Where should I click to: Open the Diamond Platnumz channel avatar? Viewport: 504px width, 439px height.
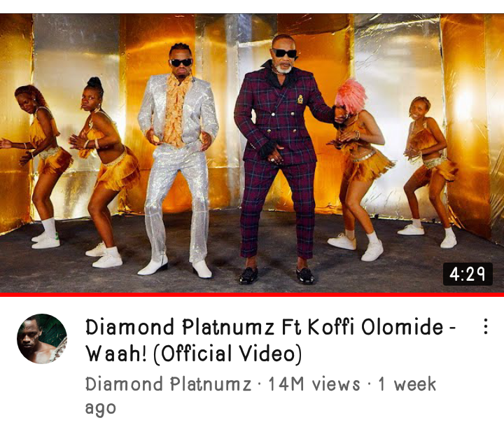(42, 339)
